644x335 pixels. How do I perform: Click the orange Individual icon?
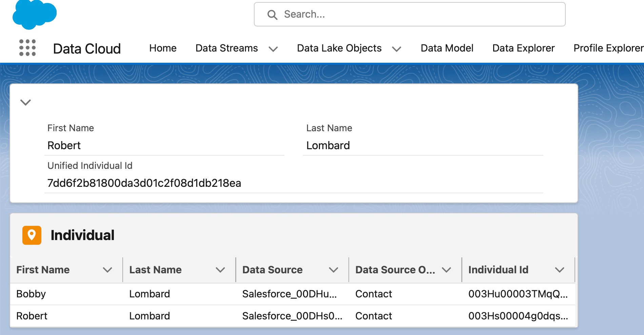pos(32,235)
